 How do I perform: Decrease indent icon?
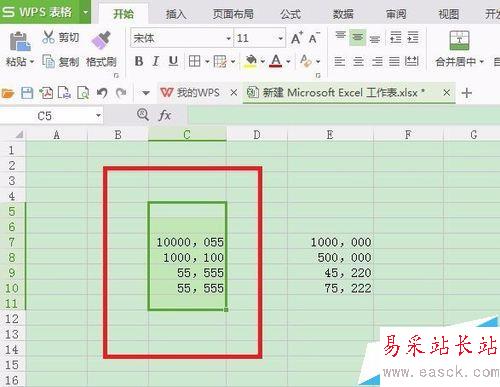396,37
